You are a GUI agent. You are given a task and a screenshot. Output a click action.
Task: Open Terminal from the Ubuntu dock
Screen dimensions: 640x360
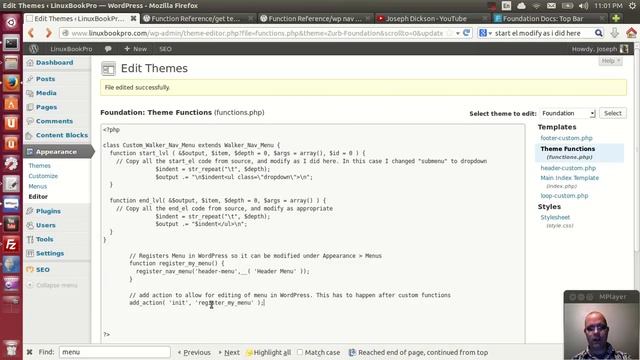click(x=11, y=42)
